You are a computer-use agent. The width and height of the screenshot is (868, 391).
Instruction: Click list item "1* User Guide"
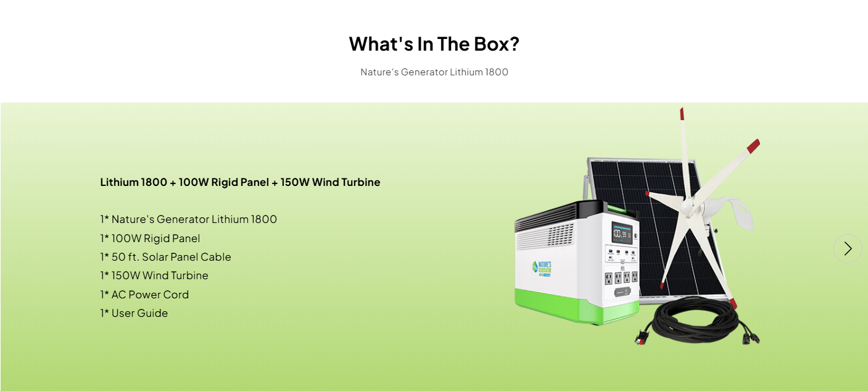[x=134, y=313]
